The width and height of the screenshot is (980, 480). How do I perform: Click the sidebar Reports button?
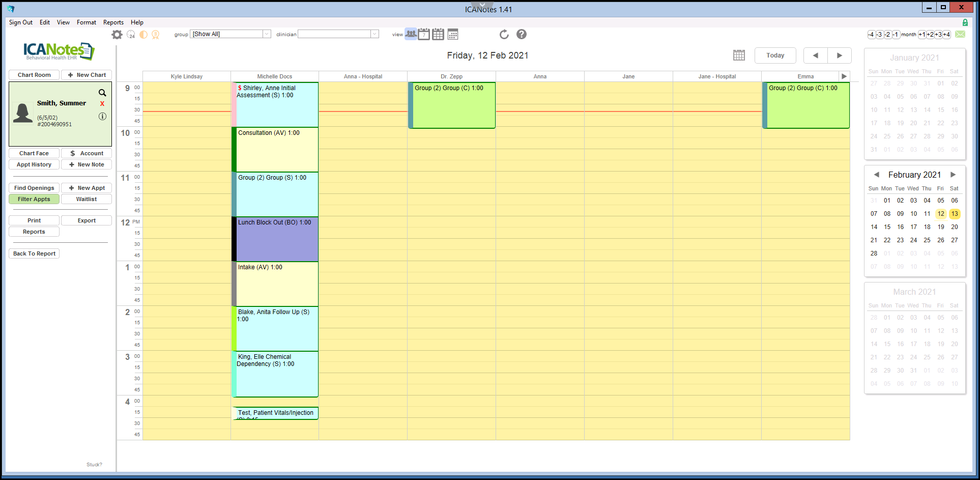34,232
